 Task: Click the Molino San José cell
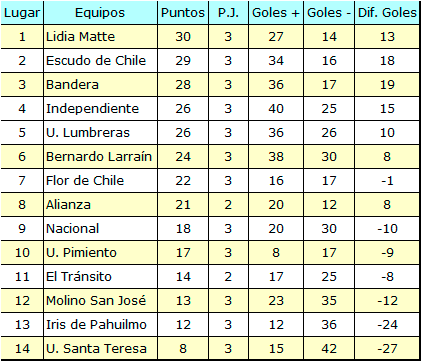[100, 301]
